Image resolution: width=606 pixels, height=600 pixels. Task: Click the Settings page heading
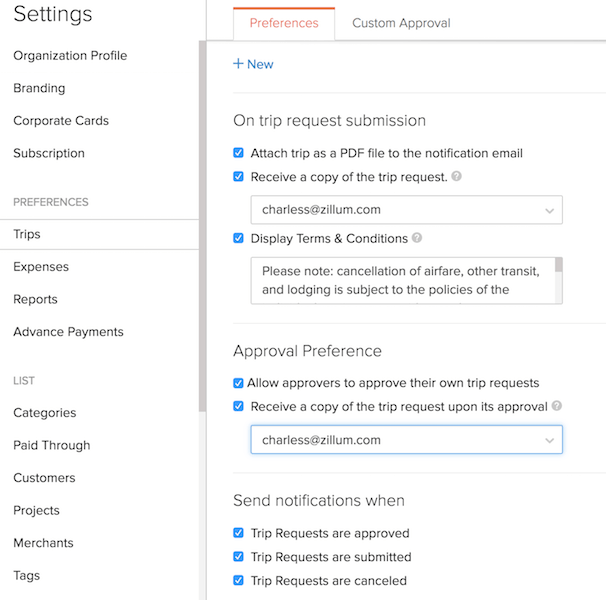tap(53, 14)
